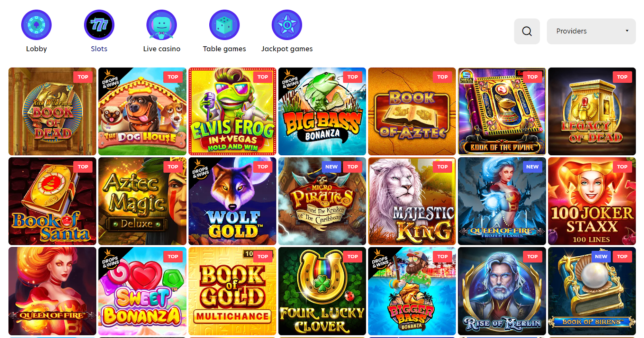Open the Rise of Merlin game

(502, 291)
